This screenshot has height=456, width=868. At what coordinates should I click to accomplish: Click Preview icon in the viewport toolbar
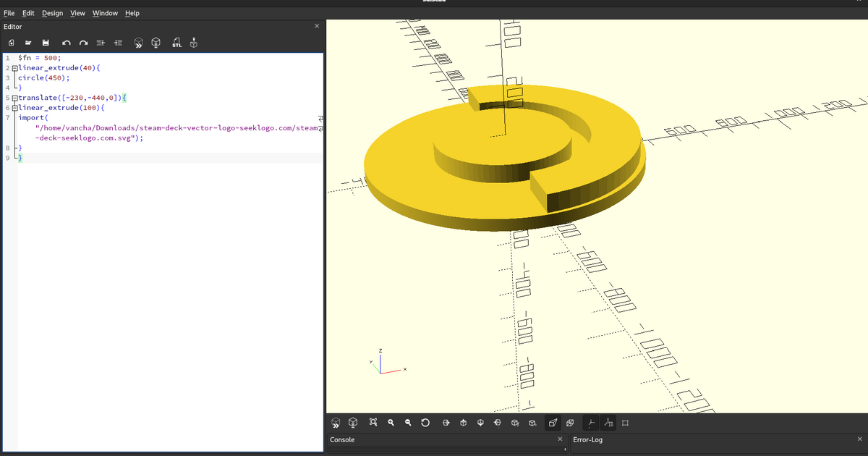point(336,422)
